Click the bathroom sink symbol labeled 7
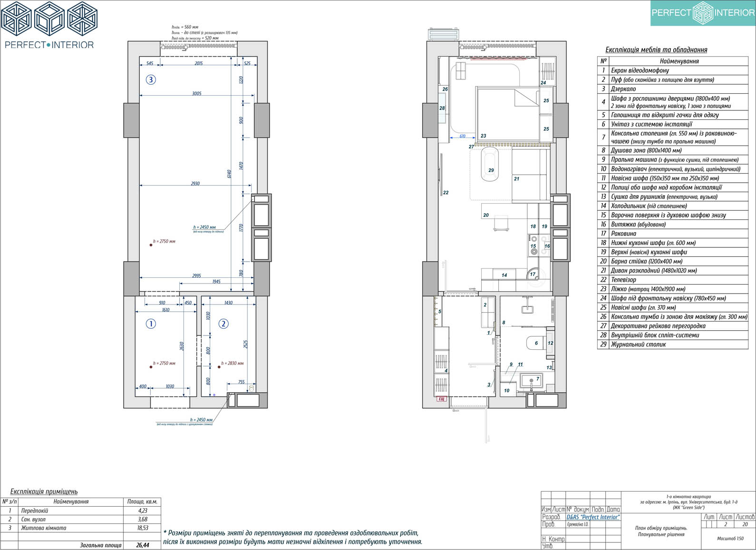 coord(532,380)
